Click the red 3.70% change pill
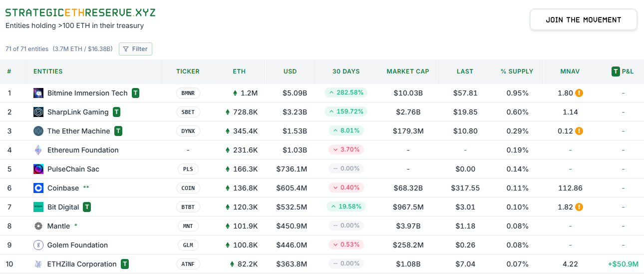This screenshot has width=644, height=275. pyautogui.click(x=346, y=149)
